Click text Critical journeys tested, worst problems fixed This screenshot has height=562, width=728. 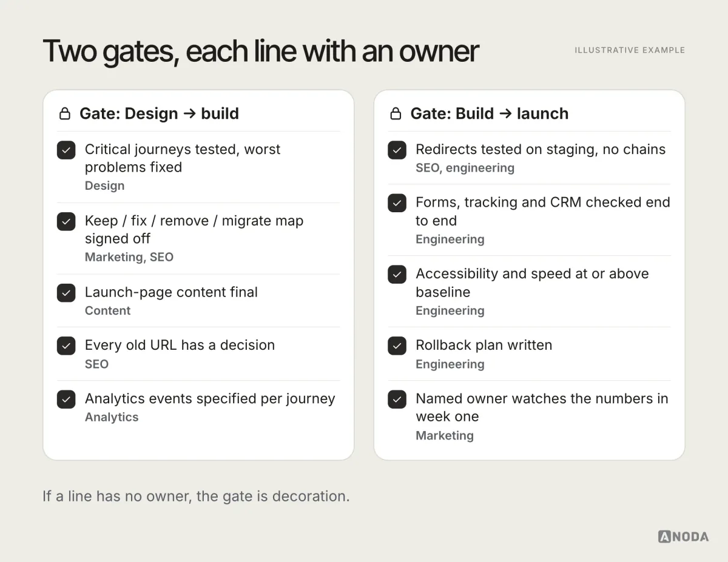tap(183, 158)
